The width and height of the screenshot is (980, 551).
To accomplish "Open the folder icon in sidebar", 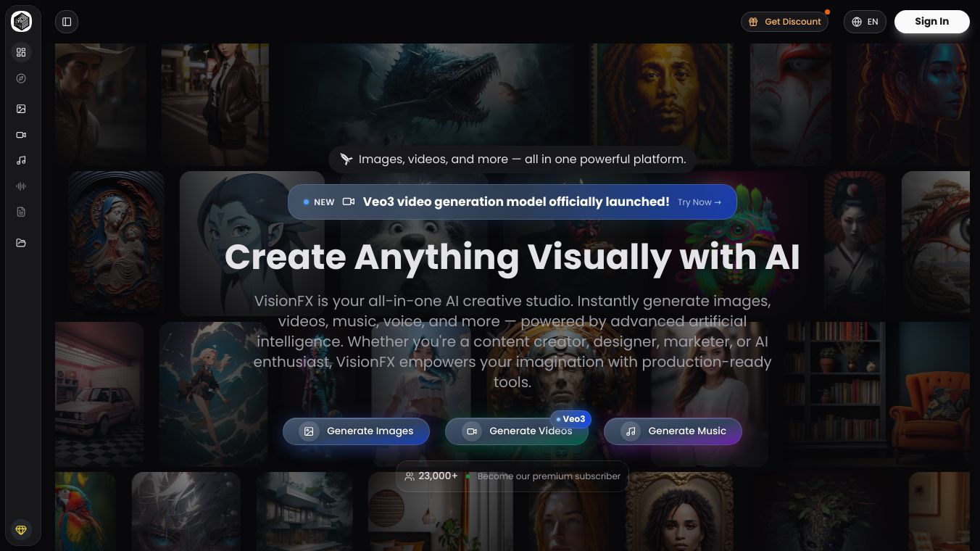I will [x=21, y=243].
